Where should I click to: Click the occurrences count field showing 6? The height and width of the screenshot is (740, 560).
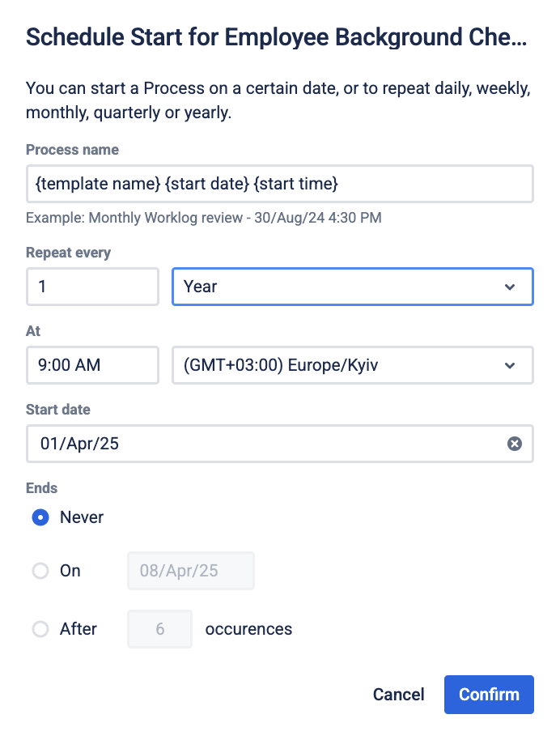tap(159, 629)
